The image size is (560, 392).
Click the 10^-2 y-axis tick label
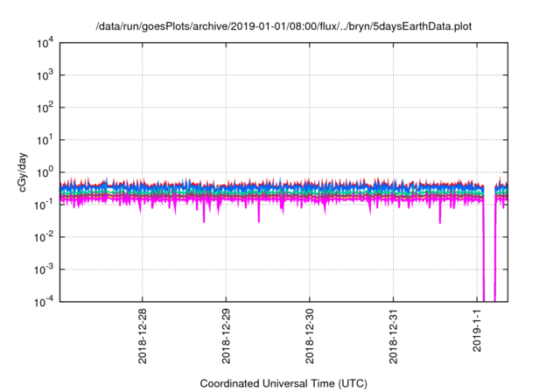(44, 238)
